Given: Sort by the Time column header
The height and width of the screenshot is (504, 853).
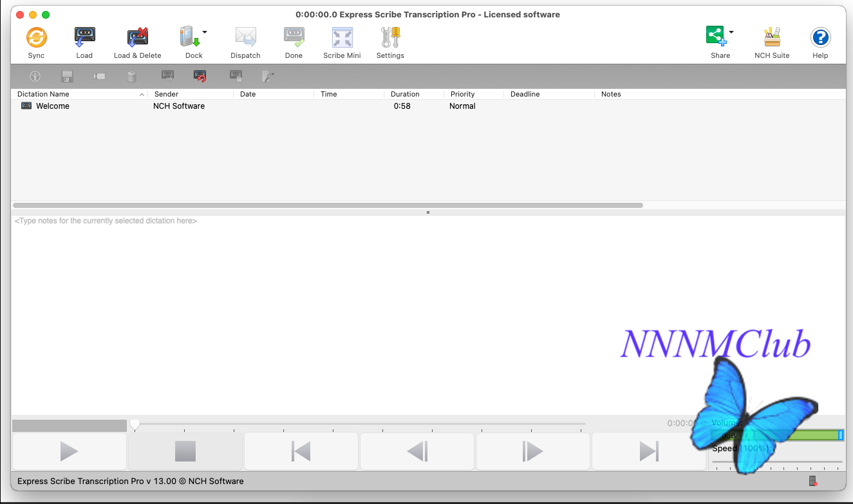Looking at the screenshot, I should click(329, 94).
